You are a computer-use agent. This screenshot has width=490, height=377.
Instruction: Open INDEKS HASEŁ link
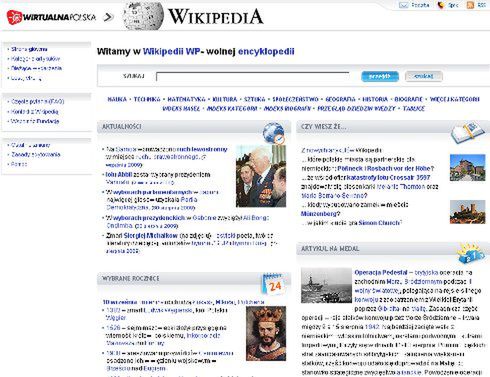point(181,109)
